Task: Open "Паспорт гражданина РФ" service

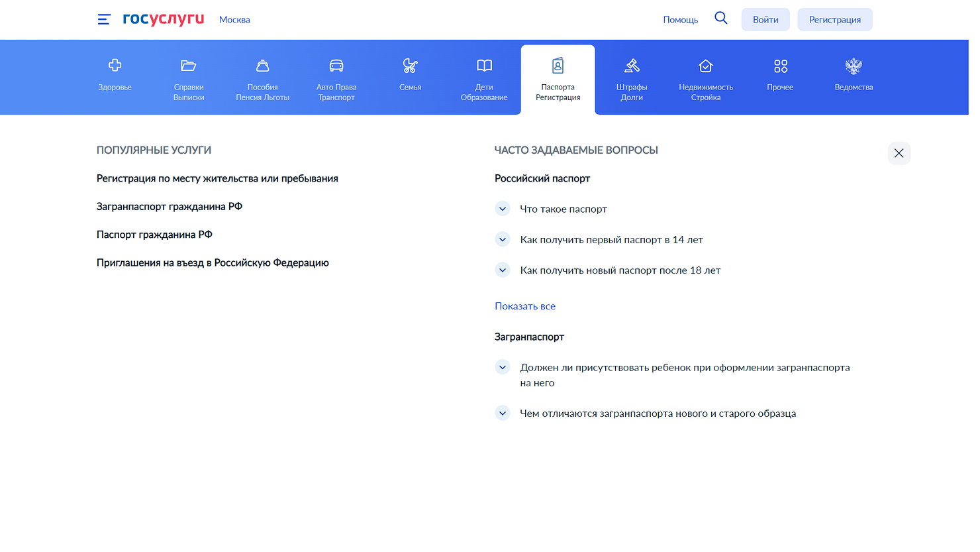Action: coord(154,235)
